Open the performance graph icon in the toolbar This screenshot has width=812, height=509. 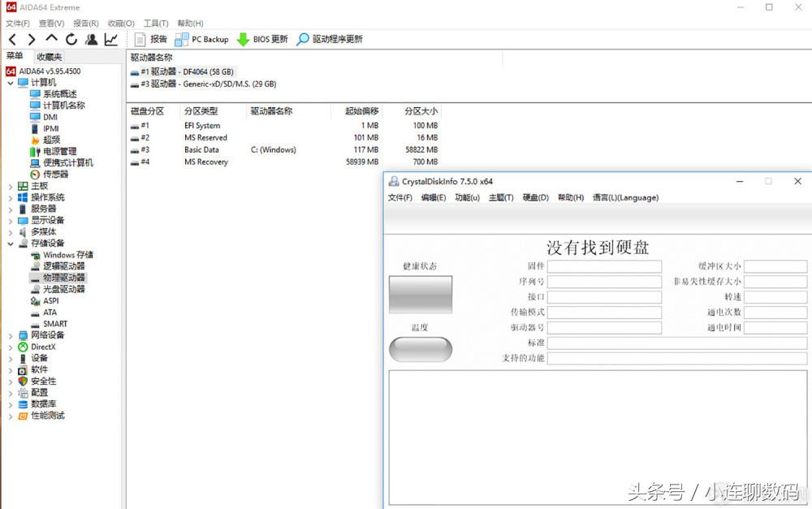[111, 39]
